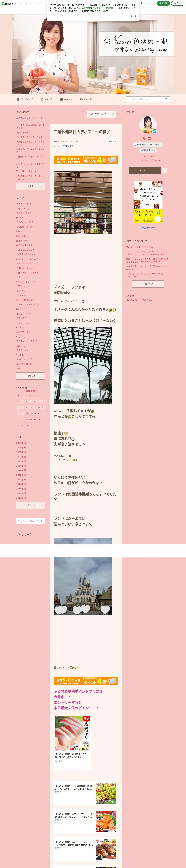Open the 宝島社より発売中 link

coord(148,228)
